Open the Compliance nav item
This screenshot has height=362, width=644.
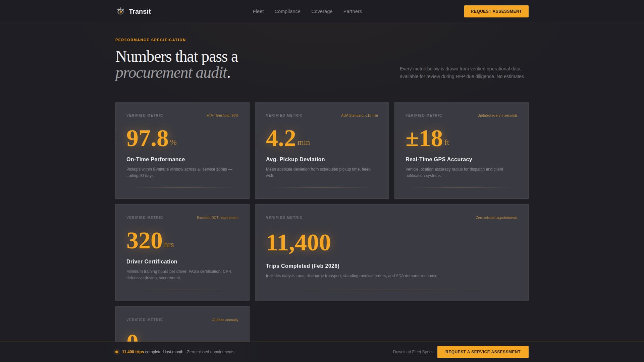[287, 11]
